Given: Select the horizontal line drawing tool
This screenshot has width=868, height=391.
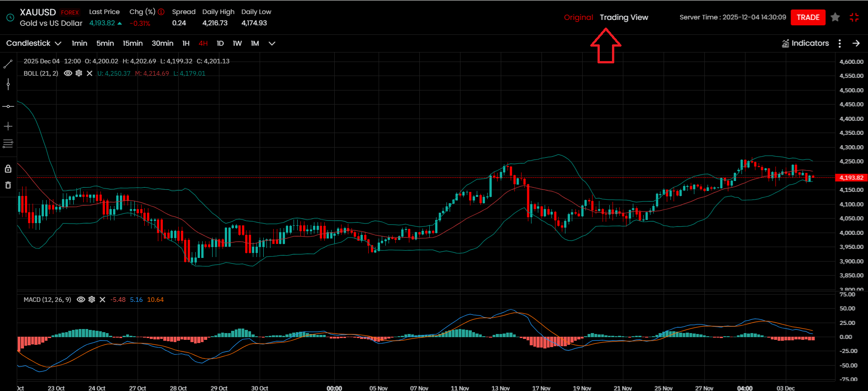Looking at the screenshot, I should (x=8, y=106).
